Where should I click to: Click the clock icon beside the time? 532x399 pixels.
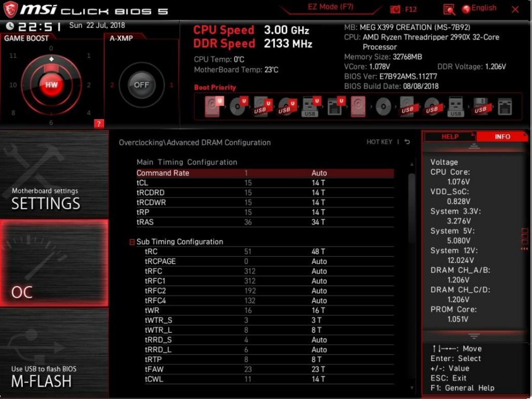10,26
